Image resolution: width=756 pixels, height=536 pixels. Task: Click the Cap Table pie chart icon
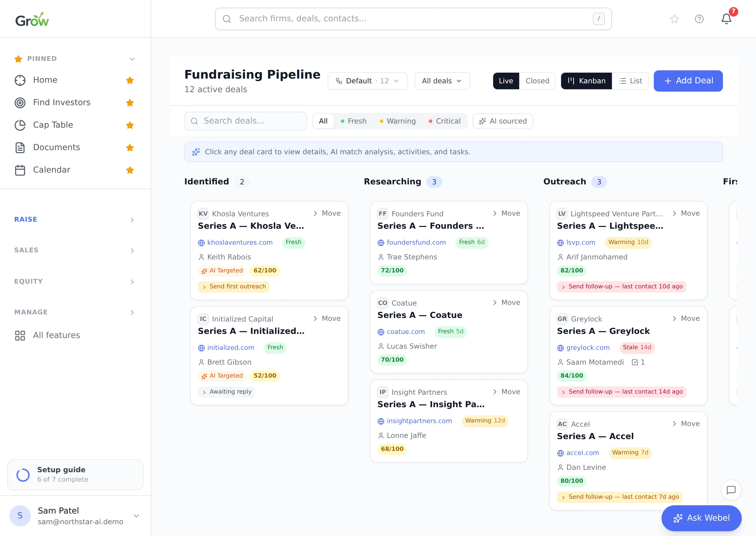(20, 125)
